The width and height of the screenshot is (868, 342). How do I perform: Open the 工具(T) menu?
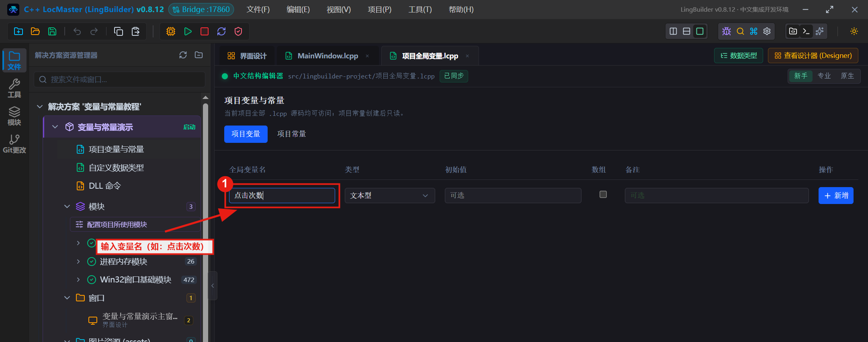(420, 9)
